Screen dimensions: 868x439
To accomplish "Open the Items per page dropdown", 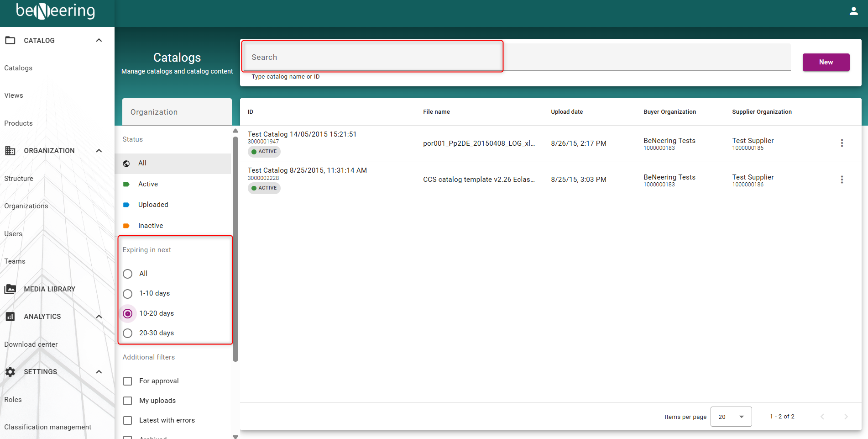I will 731,417.
